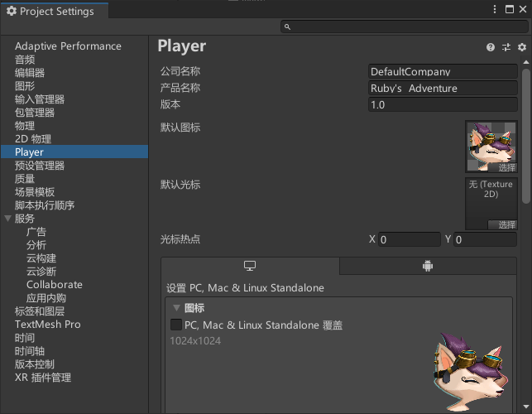Open the Player settings gear menu
This screenshot has width=532, height=414.
tap(522, 47)
